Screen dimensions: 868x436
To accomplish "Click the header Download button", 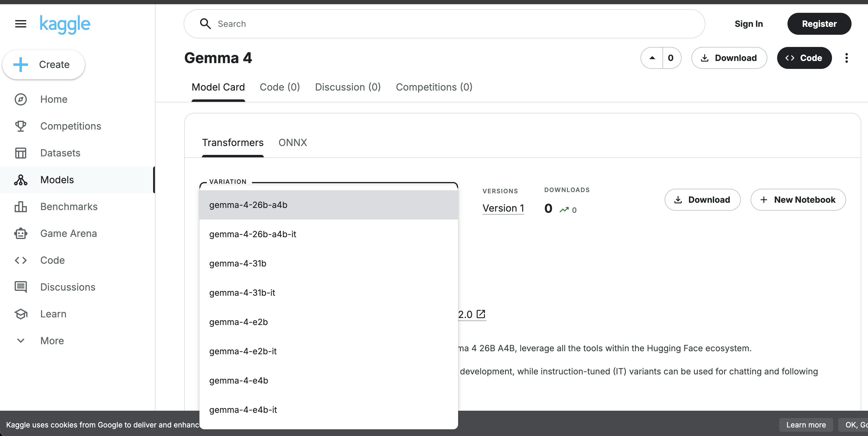I will click(x=729, y=58).
